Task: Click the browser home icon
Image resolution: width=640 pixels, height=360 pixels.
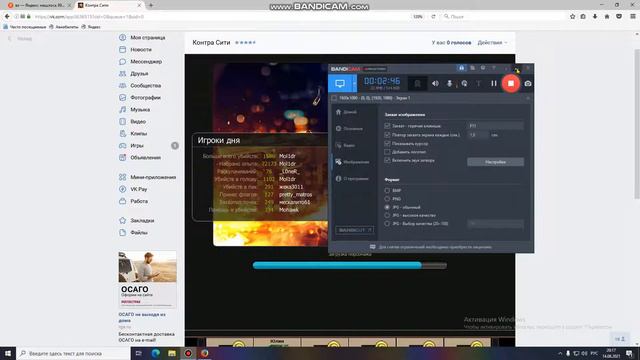Action: (607, 17)
